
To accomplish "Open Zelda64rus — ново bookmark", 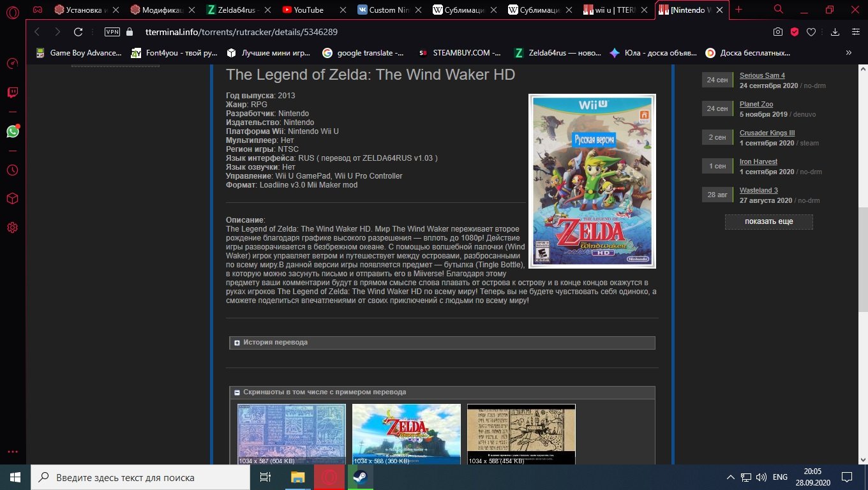I will [557, 53].
